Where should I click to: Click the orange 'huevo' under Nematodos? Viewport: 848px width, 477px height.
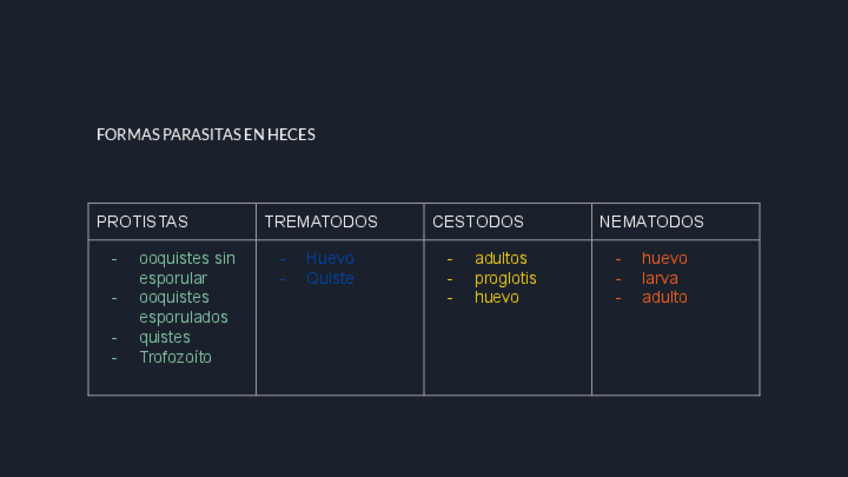coord(664,258)
